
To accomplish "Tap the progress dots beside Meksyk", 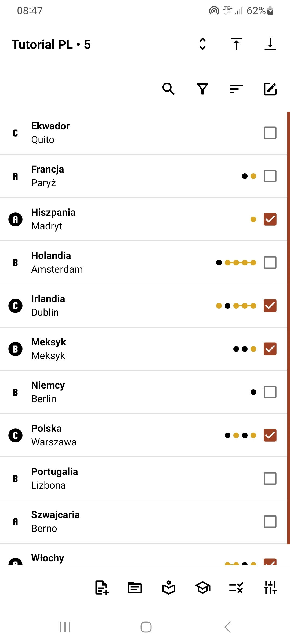I will click(245, 349).
